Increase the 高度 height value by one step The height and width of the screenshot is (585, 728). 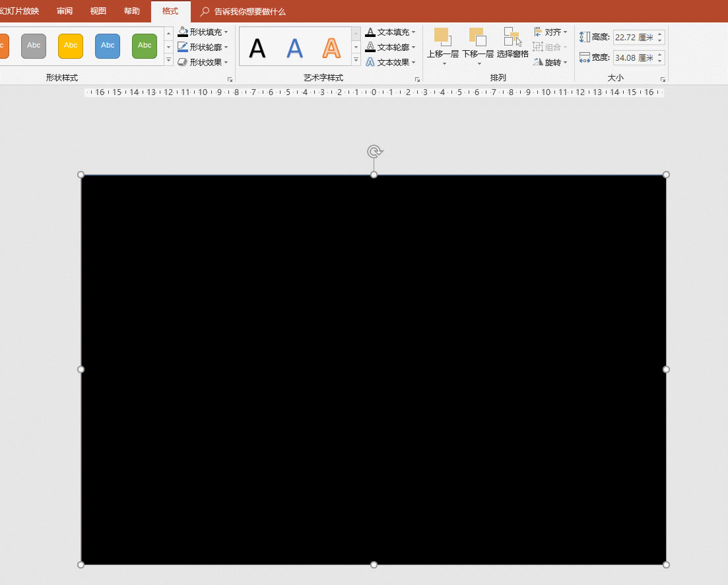[x=660, y=34]
